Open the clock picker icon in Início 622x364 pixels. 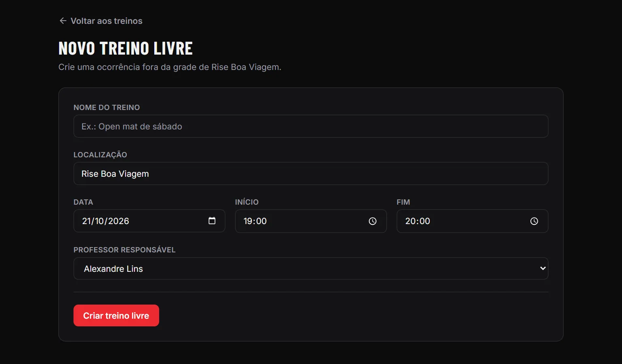(x=373, y=221)
